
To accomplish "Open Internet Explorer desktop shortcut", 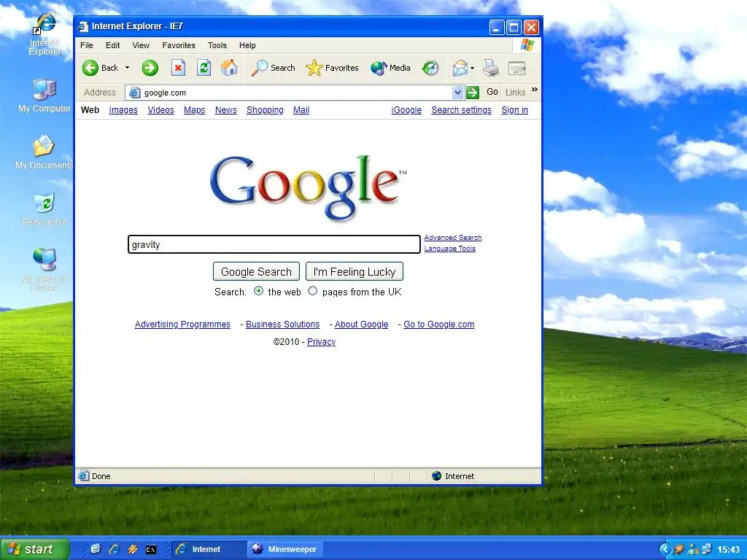I will click(44, 34).
